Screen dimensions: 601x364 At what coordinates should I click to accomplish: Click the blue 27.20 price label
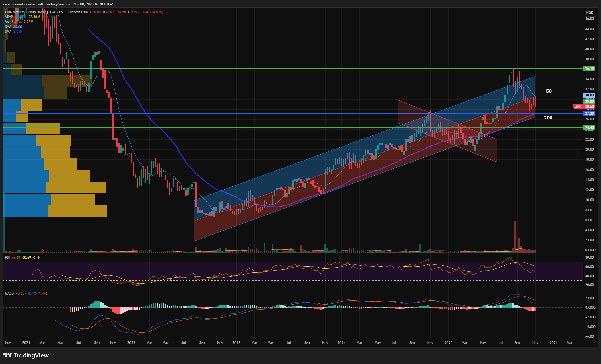tap(589, 114)
